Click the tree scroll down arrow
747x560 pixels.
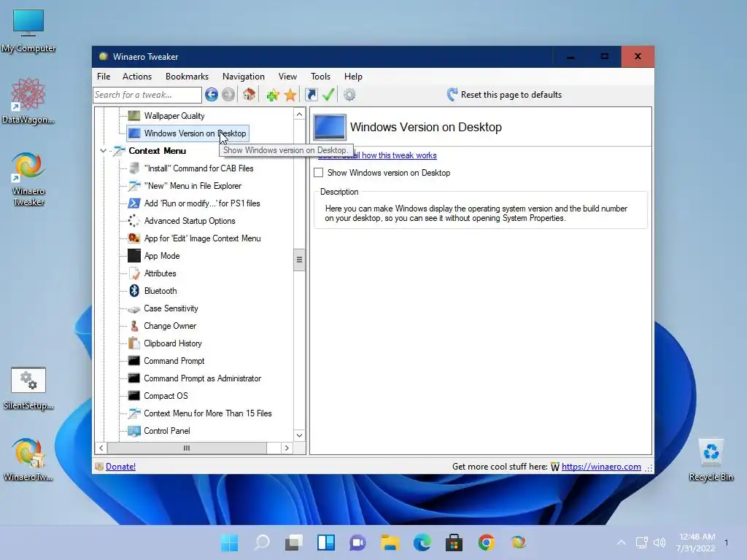299,435
